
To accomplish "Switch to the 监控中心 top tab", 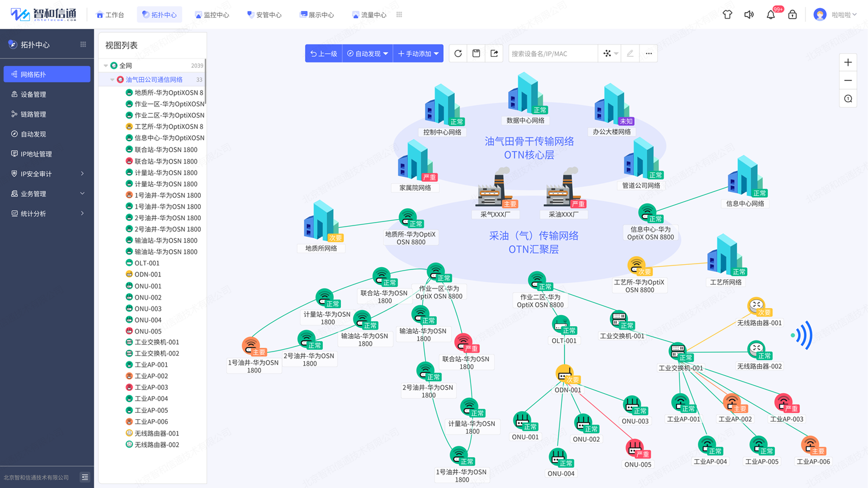I will point(212,14).
